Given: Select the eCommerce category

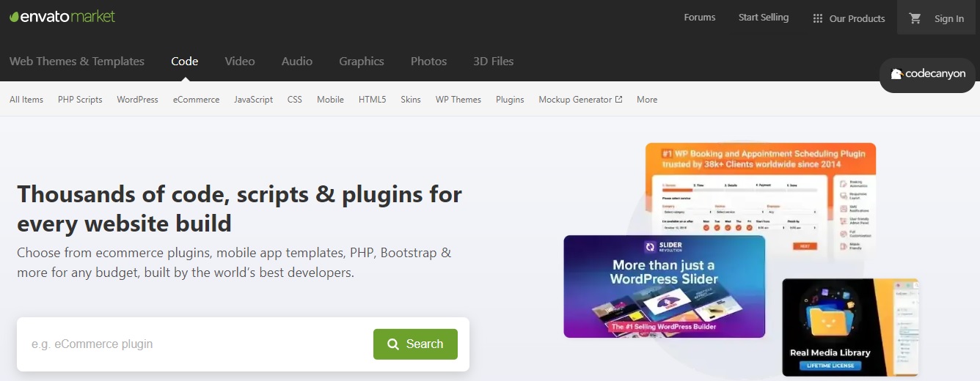Looking at the screenshot, I should click(x=196, y=99).
